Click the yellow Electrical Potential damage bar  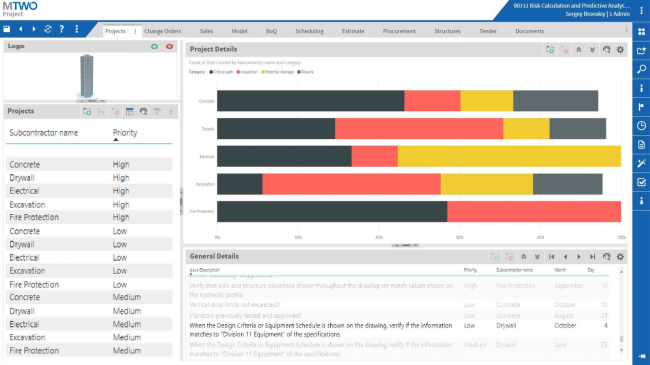509,156
